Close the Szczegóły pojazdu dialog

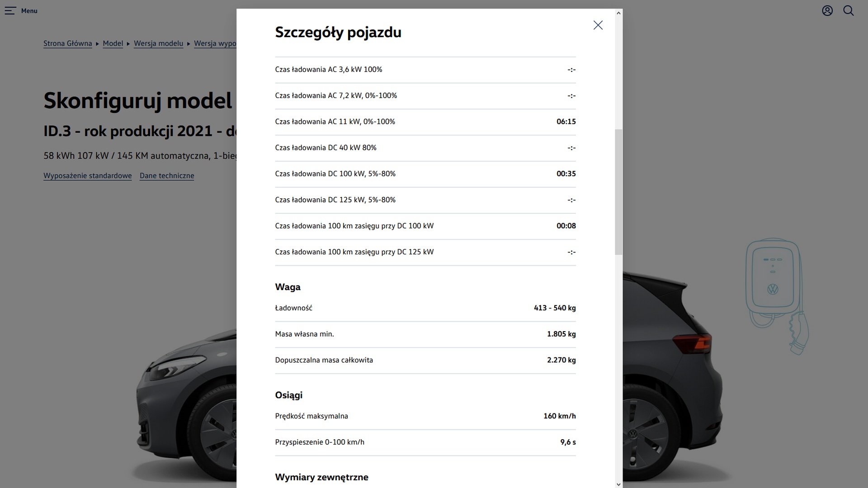[598, 25]
